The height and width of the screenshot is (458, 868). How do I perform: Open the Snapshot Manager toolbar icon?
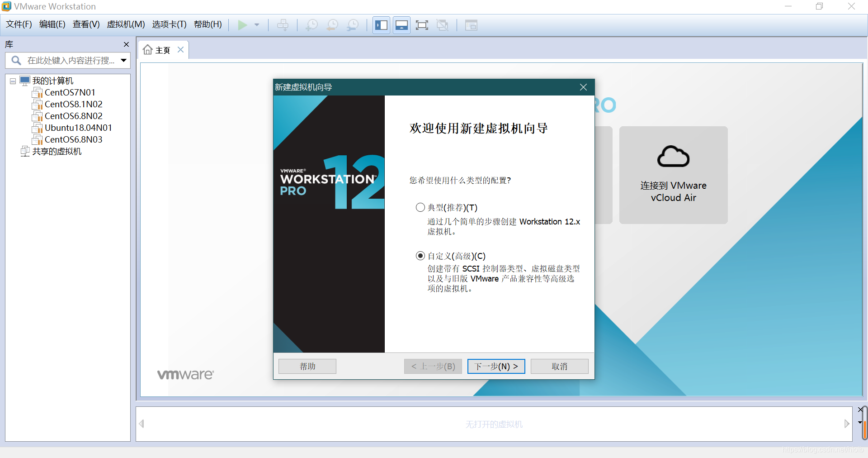pos(353,25)
